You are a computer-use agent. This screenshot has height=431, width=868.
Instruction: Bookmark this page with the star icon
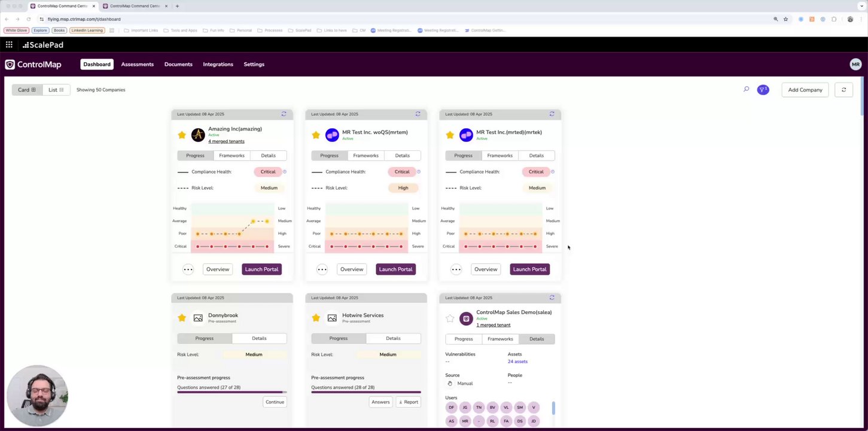click(785, 19)
